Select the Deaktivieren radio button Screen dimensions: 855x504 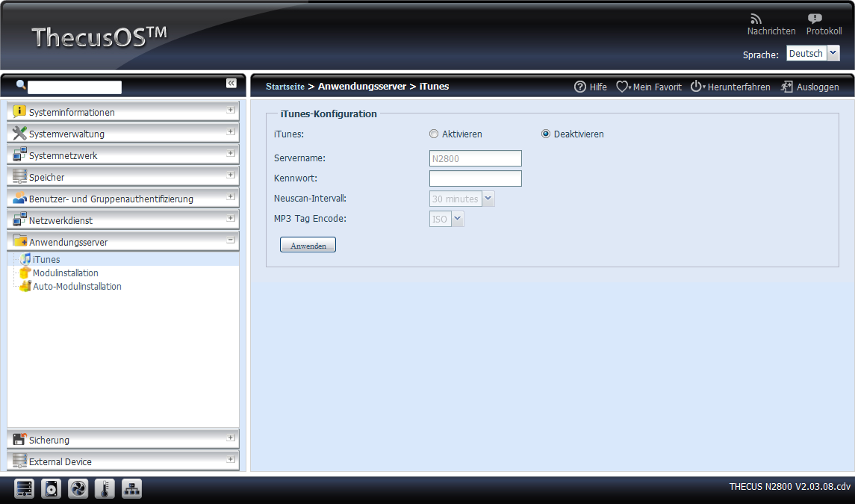coord(545,134)
